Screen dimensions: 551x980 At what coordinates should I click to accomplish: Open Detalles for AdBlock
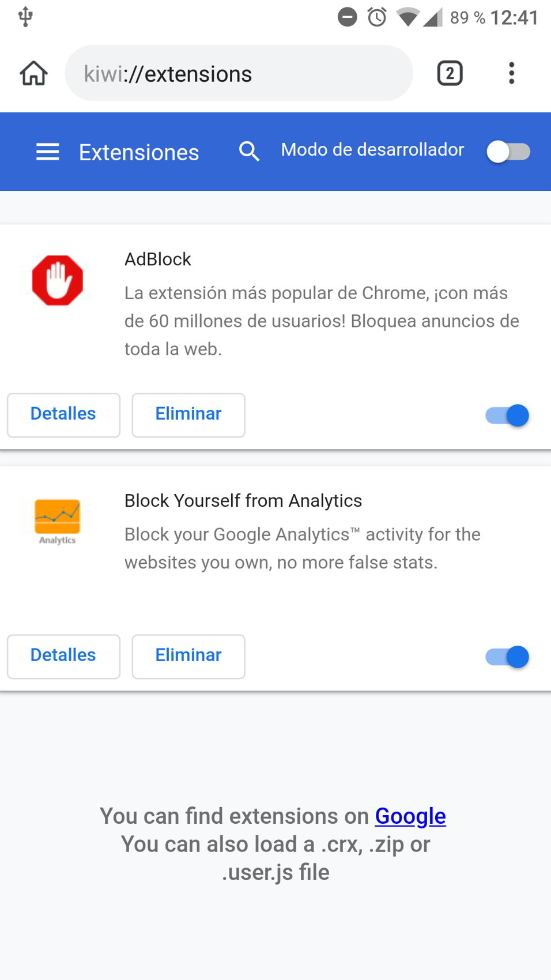click(63, 415)
